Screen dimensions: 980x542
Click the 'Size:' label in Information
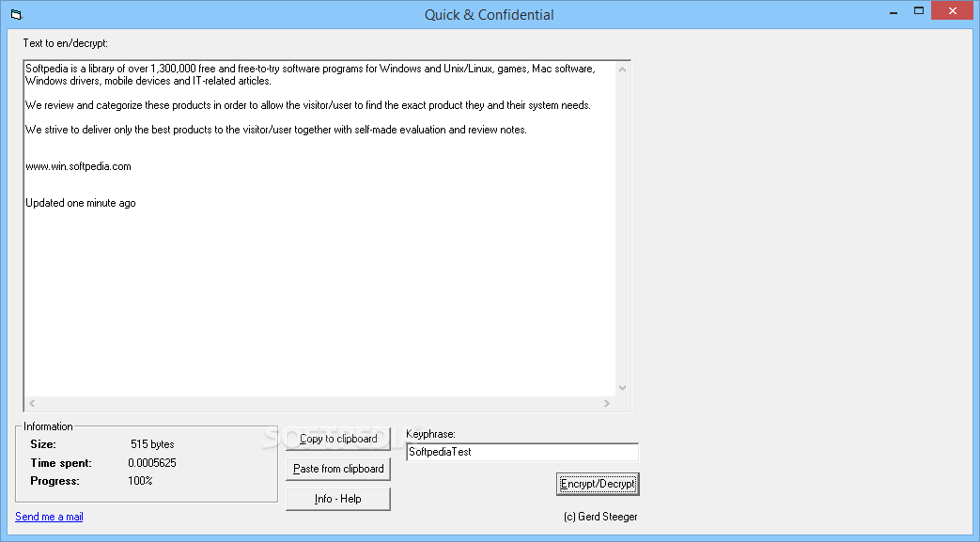(43, 444)
